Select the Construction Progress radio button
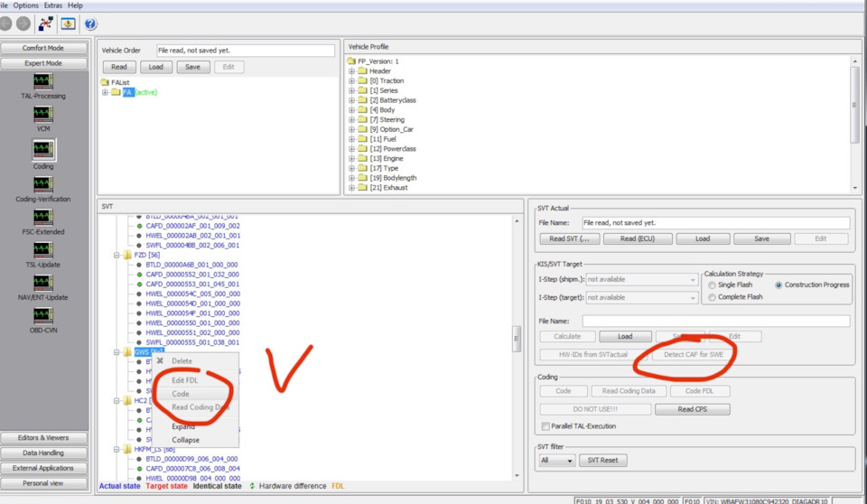 click(x=778, y=285)
